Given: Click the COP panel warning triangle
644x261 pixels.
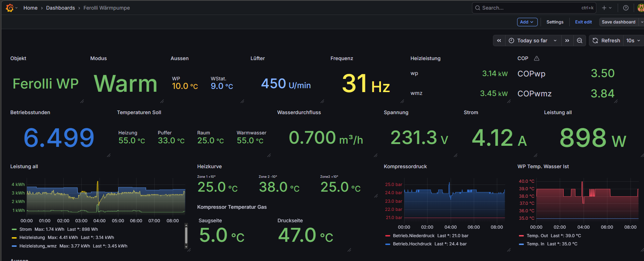Looking at the screenshot, I should pyautogui.click(x=537, y=58).
